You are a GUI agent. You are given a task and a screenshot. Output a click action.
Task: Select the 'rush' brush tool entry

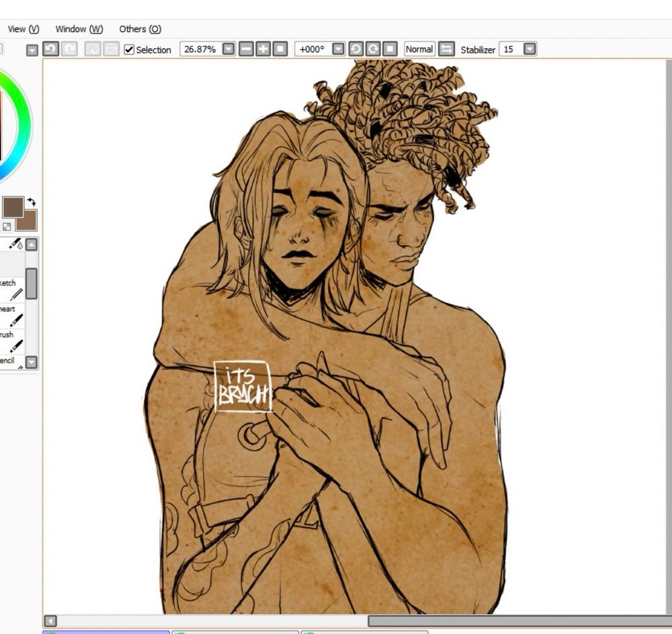pyautogui.click(x=11, y=341)
